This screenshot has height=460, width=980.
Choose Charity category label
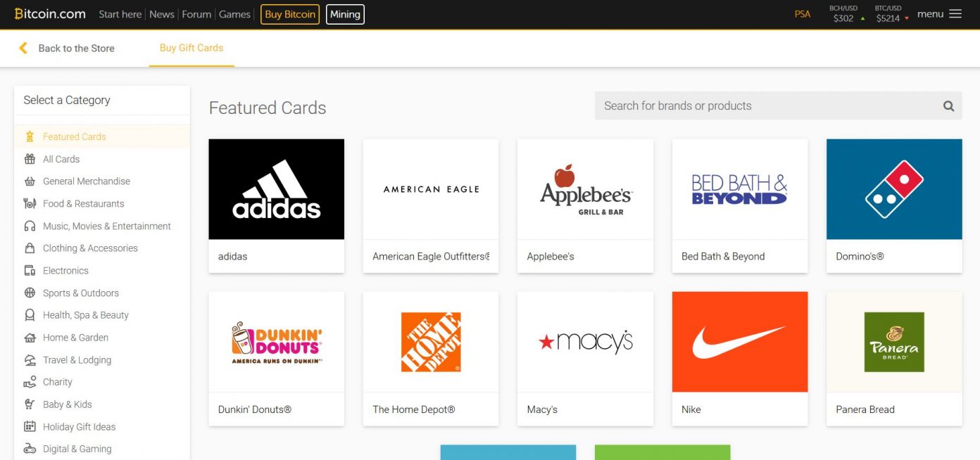(58, 383)
